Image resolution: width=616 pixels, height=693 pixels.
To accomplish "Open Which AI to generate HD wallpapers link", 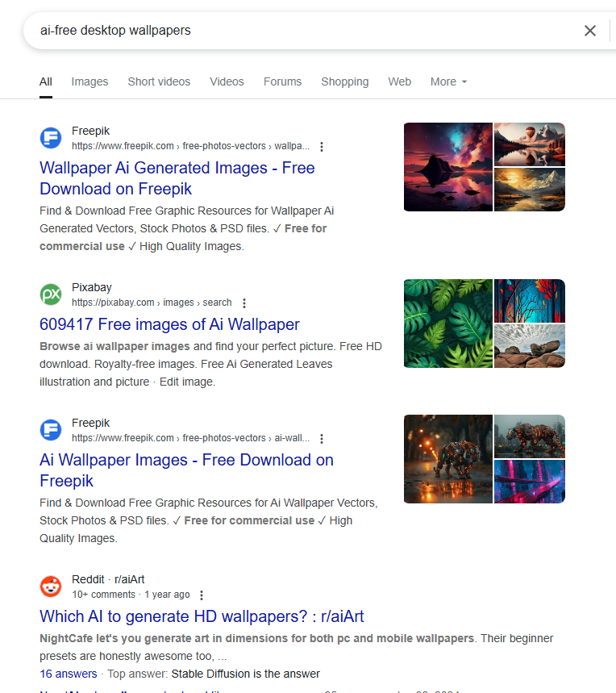I will point(202,616).
